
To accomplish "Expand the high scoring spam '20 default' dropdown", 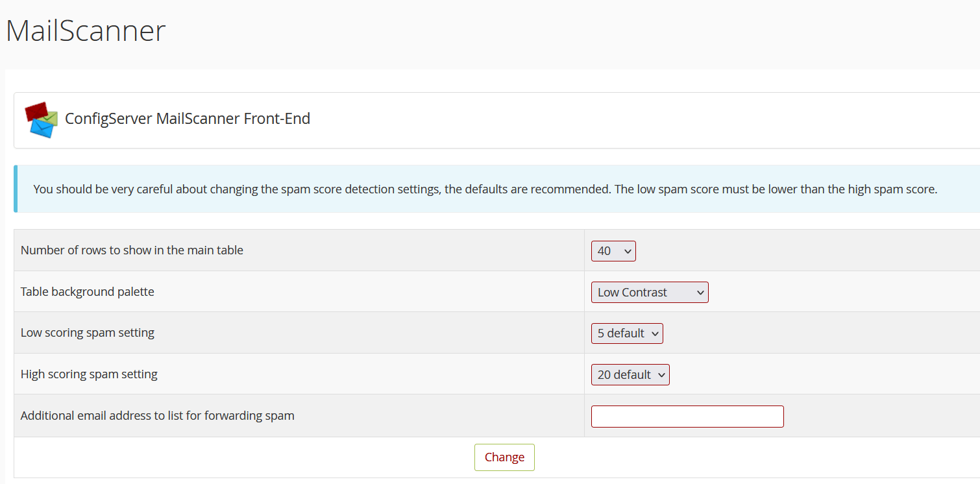I will pyautogui.click(x=630, y=375).
